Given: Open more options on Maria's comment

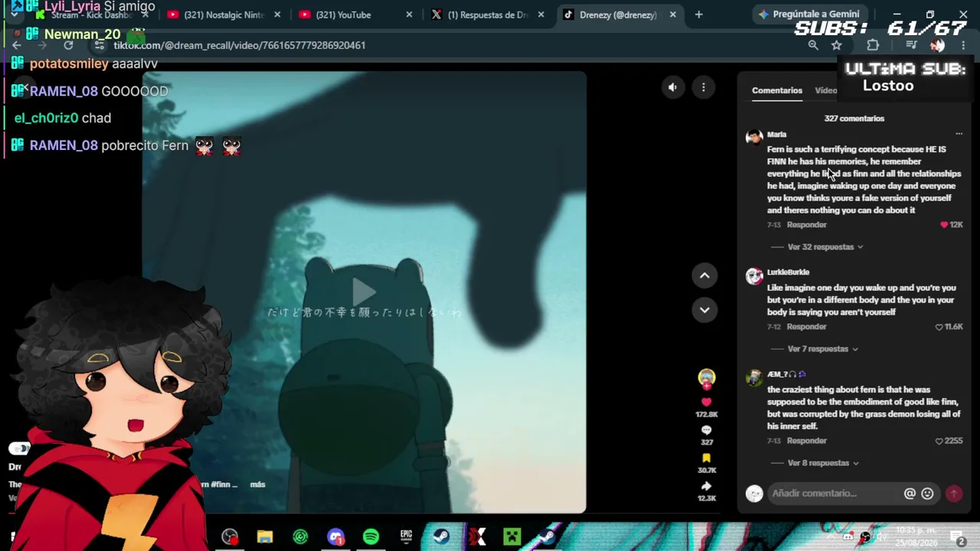Looking at the screenshot, I should [959, 135].
